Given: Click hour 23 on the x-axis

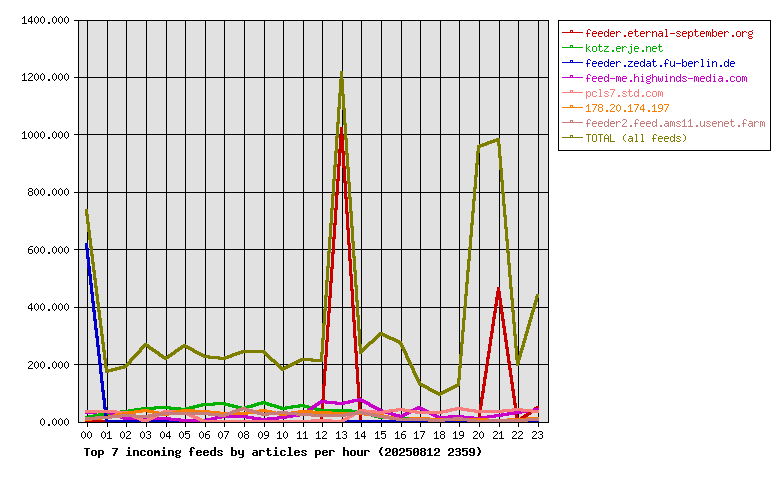Looking at the screenshot, I should click(537, 435).
